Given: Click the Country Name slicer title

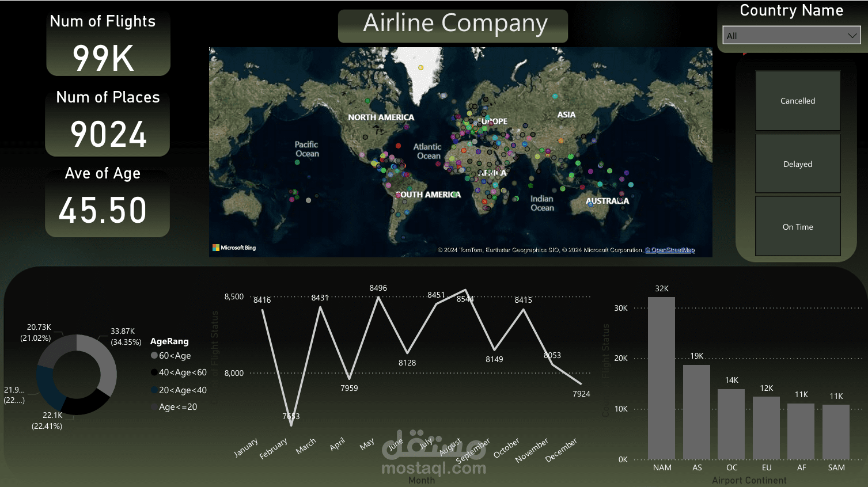Looking at the screenshot, I should (x=791, y=10).
